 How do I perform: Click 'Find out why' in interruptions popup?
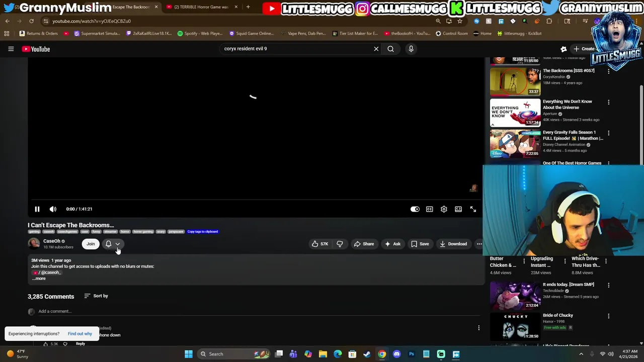click(80, 334)
